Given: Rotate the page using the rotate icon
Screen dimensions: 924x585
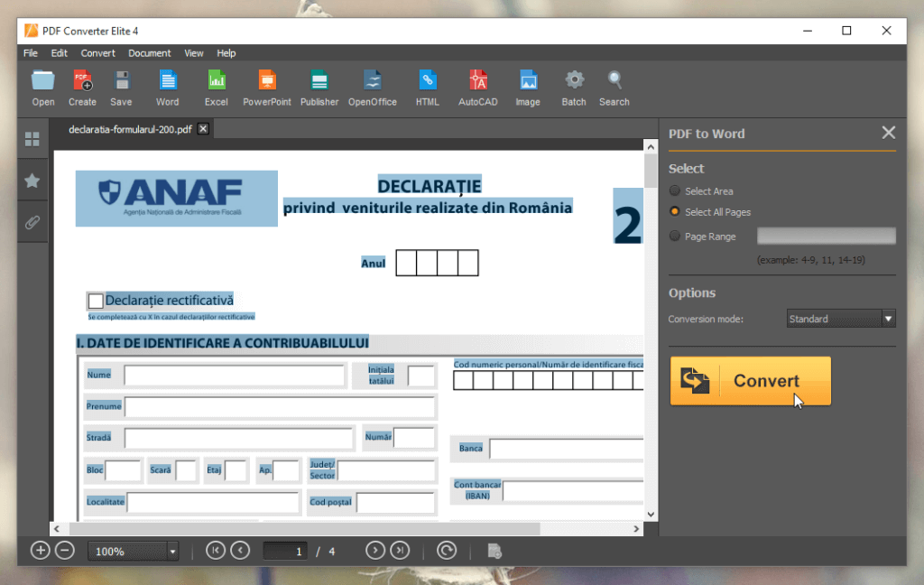Looking at the screenshot, I should tap(447, 551).
